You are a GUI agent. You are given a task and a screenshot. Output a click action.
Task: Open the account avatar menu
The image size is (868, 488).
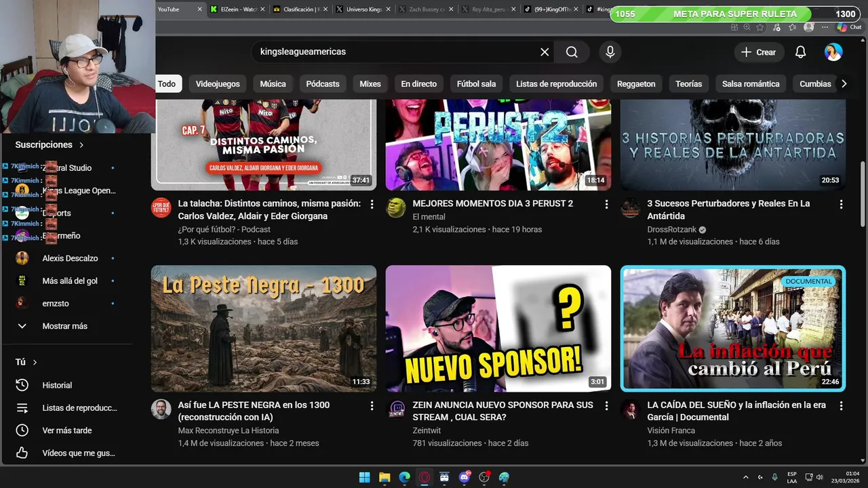click(833, 52)
